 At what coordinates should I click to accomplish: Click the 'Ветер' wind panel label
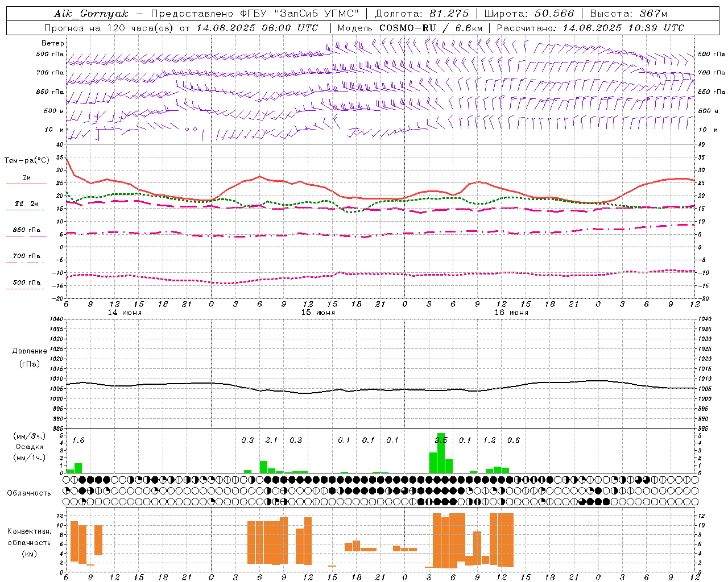(53, 43)
